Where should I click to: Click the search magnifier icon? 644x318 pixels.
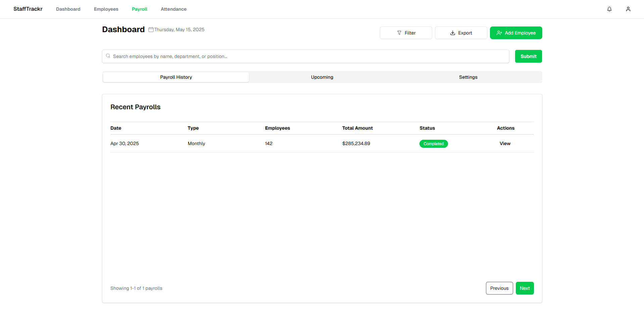point(108,56)
